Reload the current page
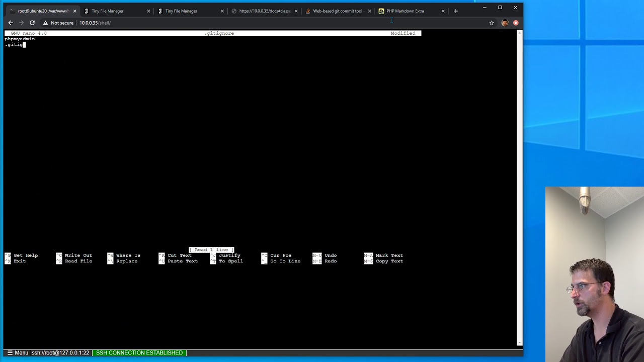Image resolution: width=644 pixels, height=362 pixels. pyautogui.click(x=32, y=23)
